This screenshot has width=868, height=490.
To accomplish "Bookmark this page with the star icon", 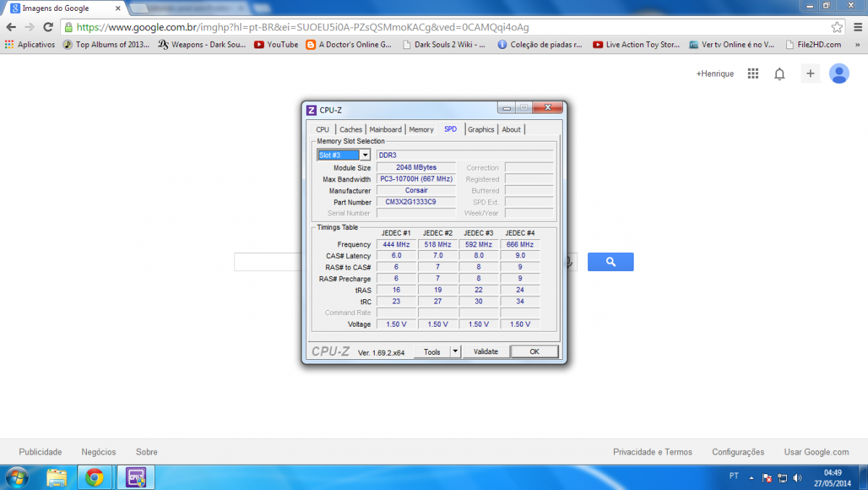I will [x=837, y=27].
